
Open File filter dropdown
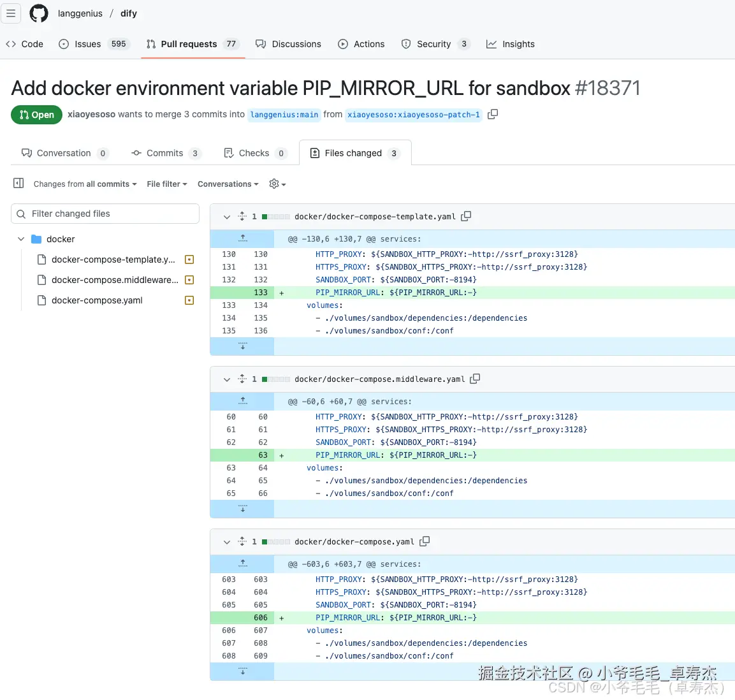pos(167,184)
